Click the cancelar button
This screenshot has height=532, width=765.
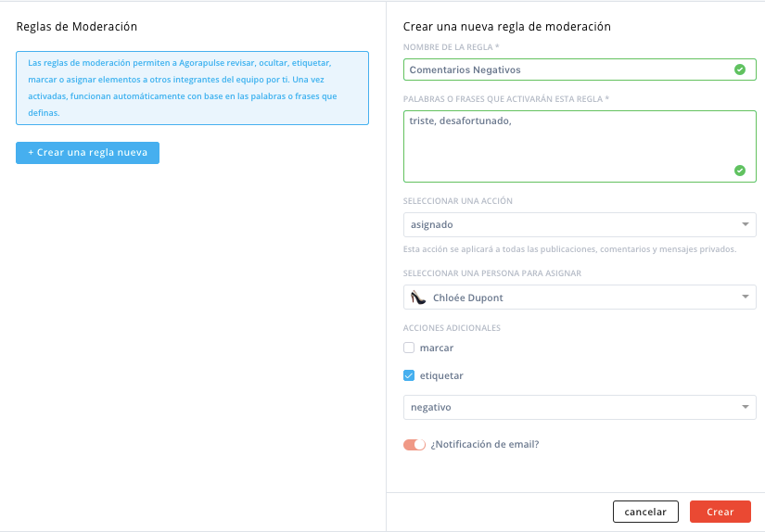pos(645,512)
